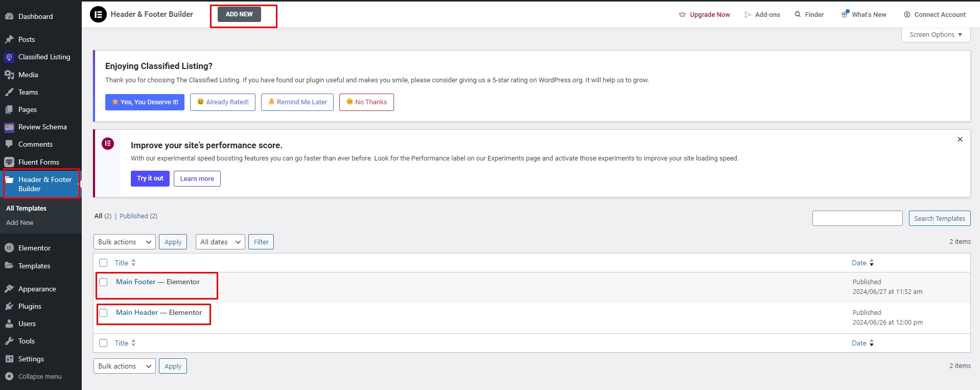
Task: Click the Elementor logo beside Header & Footer Builder
Action: (98, 14)
